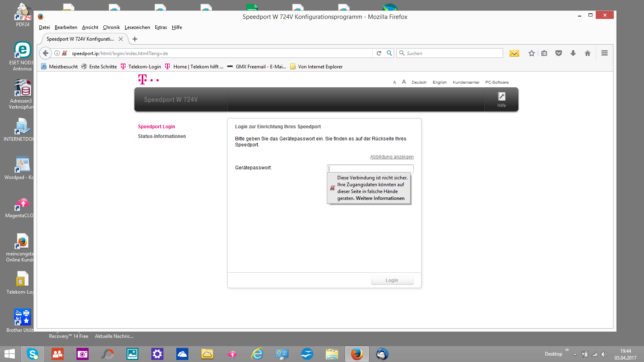Image resolution: width=644 pixels, height=362 pixels.
Task: Open the Lesezeichen menu
Action: pos(137,27)
